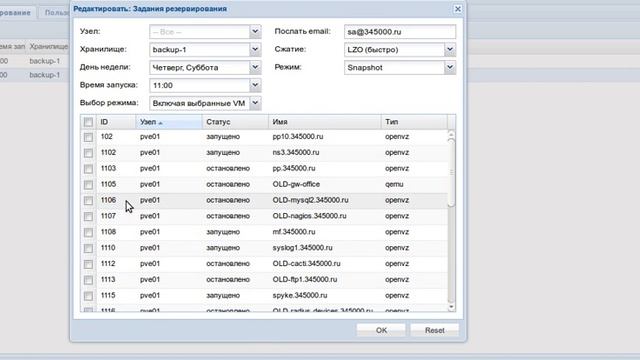Click the name OLD-cacti.345000.ru
Image resolution: width=640 pixels, height=360 pixels.
coord(306,264)
